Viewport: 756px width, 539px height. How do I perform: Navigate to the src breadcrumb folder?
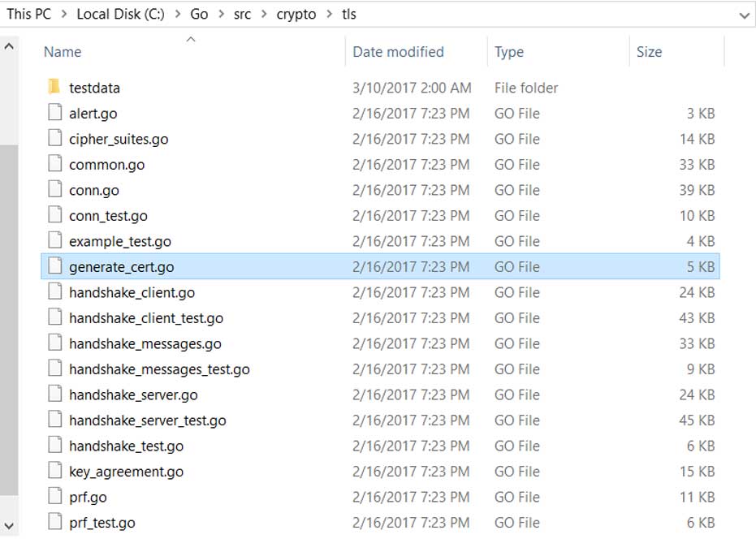click(x=242, y=14)
